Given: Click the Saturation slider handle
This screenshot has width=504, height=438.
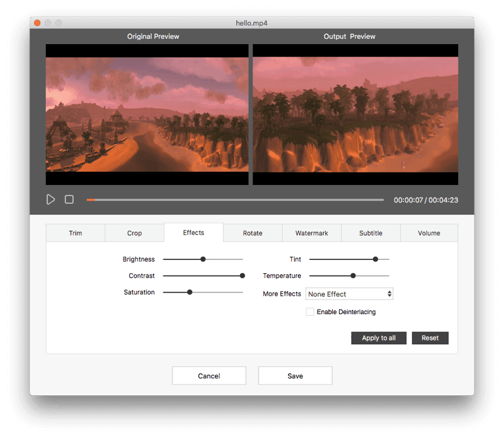Looking at the screenshot, I should click(x=190, y=292).
